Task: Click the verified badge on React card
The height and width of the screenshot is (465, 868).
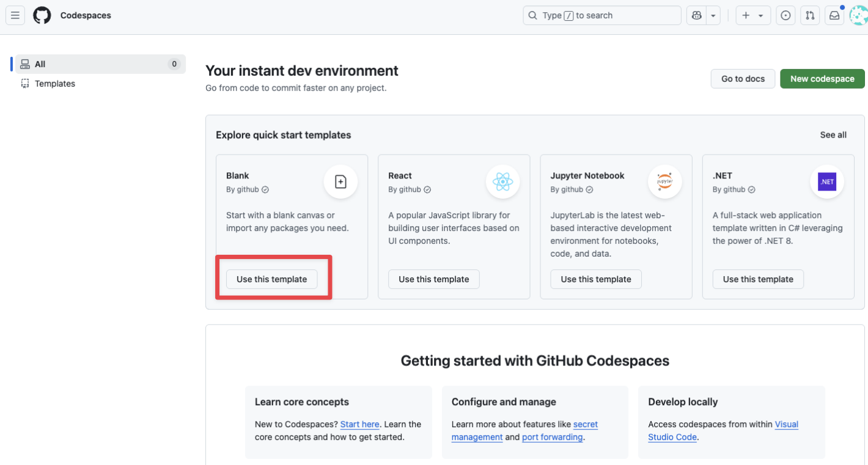Action: [427, 189]
